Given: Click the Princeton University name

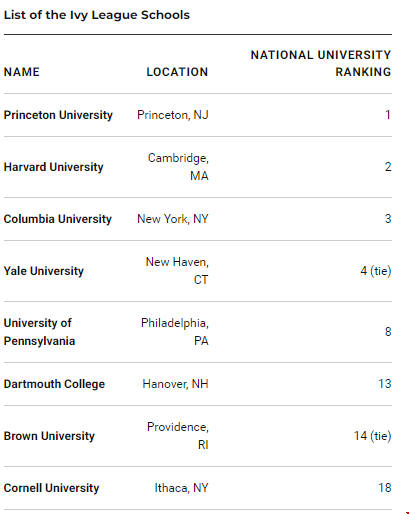Looking at the screenshot, I should pyautogui.click(x=58, y=115).
